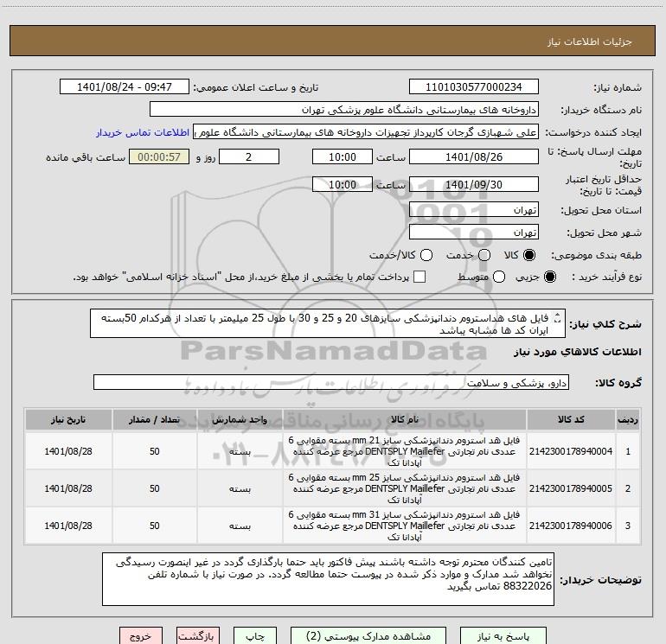Image resolution: width=666 pixels, height=644 pixels.
Task: Click the unit بسته in row 2
Action: coord(240,489)
